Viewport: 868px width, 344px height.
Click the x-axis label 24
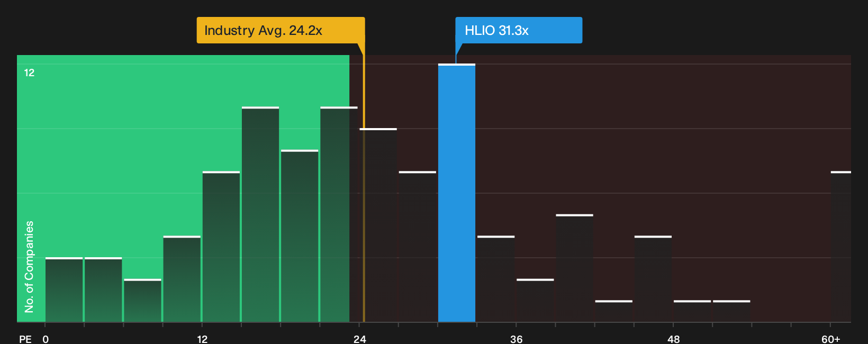pyautogui.click(x=360, y=339)
